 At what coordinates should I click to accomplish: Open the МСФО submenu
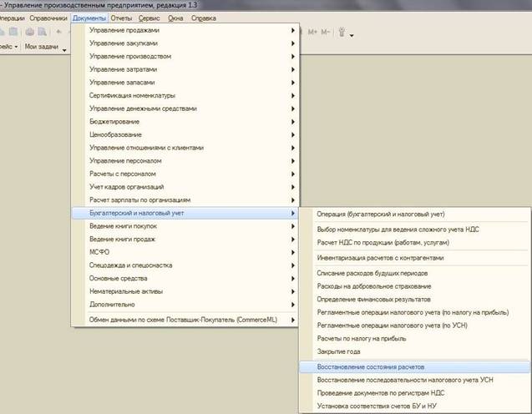[x=185, y=252]
